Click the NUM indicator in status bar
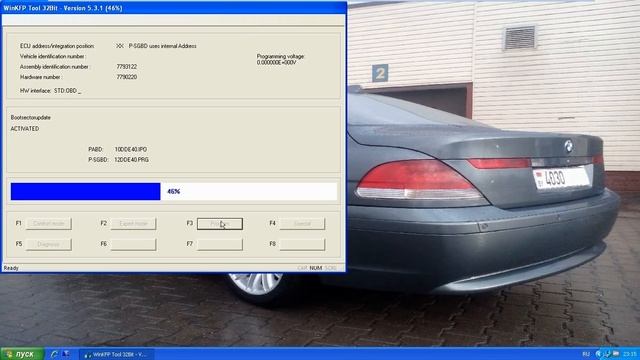Screen dimensions: 640x360 pyautogui.click(x=316, y=268)
